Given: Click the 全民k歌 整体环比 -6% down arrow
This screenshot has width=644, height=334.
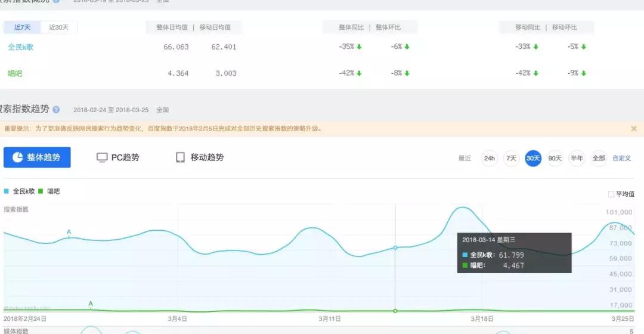Looking at the screenshot, I should pos(407,47).
